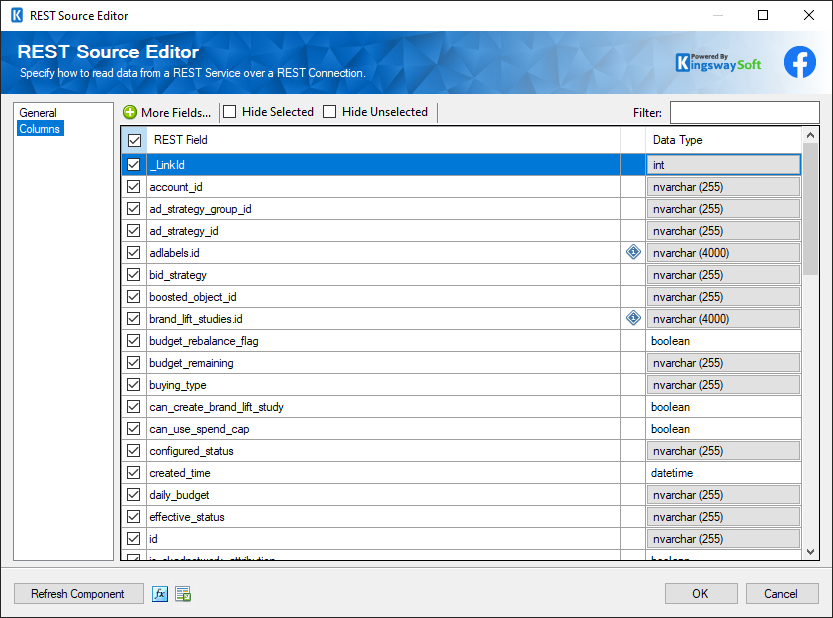Image resolution: width=833 pixels, height=618 pixels.
Task: Toggle the select-all checkbox in header
Action: tap(134, 140)
